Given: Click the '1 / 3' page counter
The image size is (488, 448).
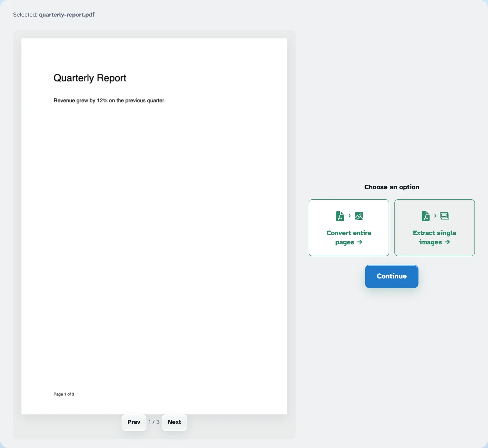Looking at the screenshot, I should (x=154, y=422).
